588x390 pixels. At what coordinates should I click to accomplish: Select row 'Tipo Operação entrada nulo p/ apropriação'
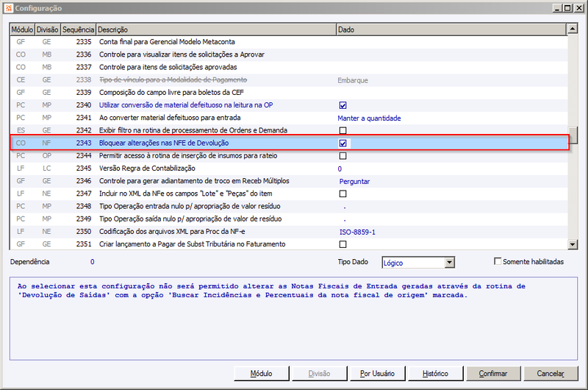288,207
